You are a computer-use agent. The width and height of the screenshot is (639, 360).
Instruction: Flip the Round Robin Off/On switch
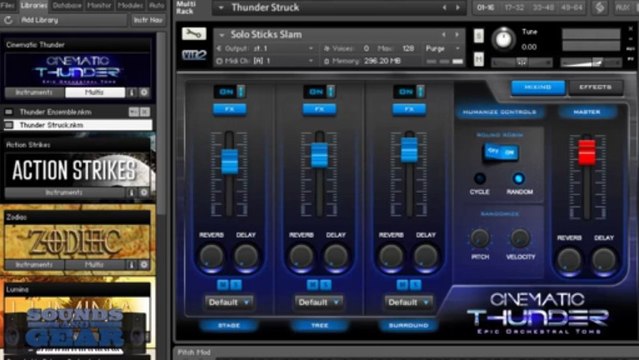[501, 152]
